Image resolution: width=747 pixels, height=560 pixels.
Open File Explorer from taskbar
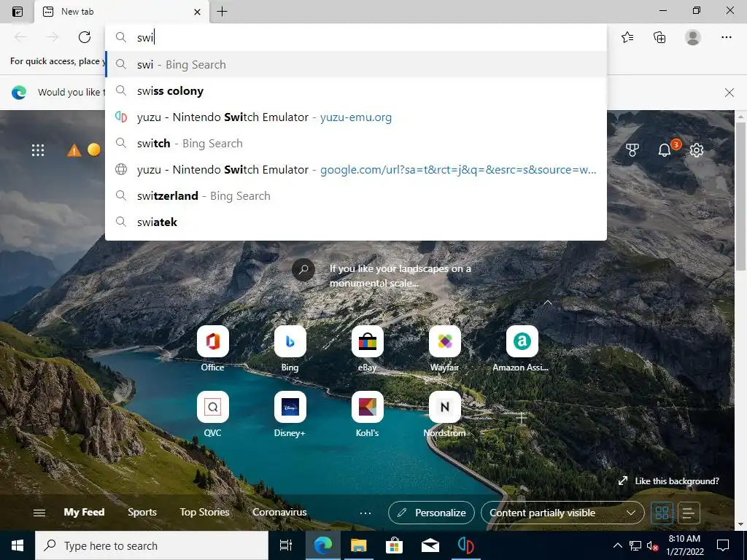(358, 545)
